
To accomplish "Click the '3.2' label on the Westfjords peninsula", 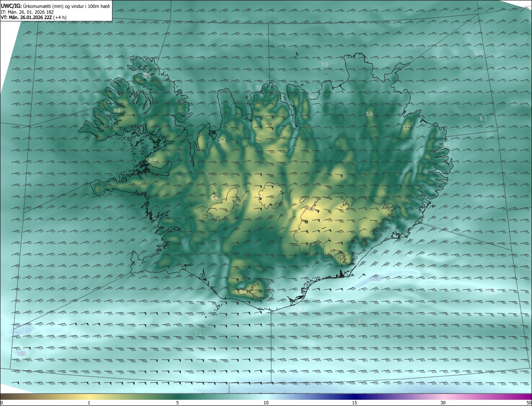I will click(x=117, y=110).
